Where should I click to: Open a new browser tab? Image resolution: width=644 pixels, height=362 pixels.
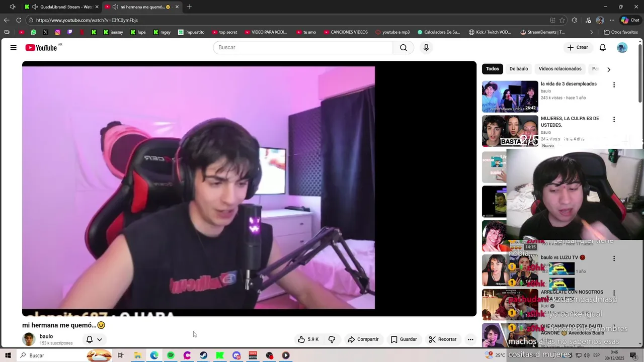[189, 7]
